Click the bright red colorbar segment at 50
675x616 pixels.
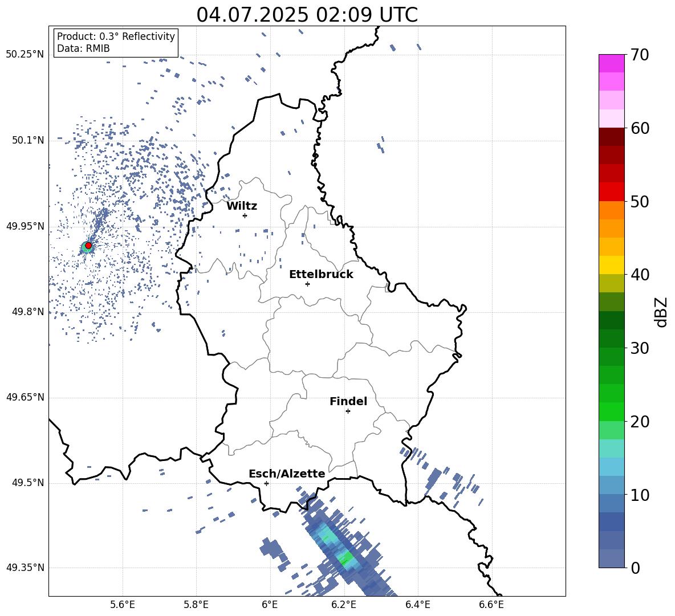[x=611, y=192]
